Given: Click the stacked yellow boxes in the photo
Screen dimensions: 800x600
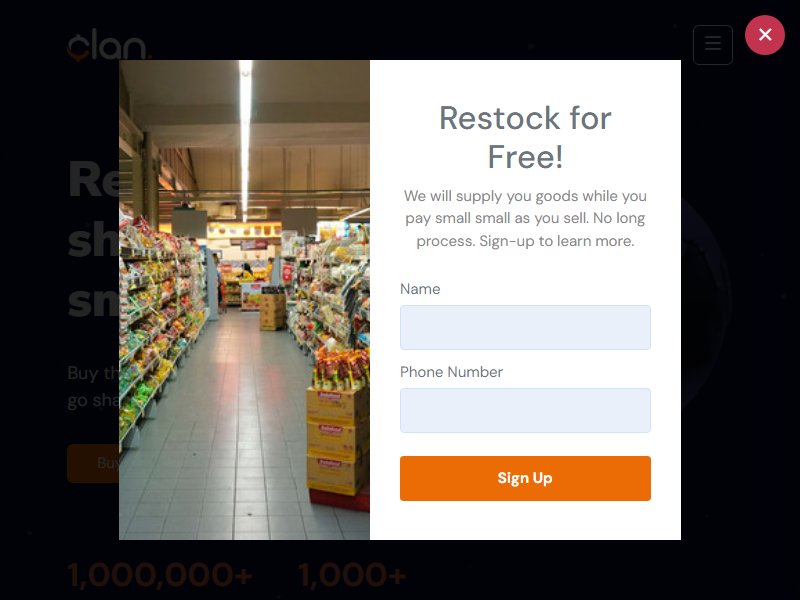Looking at the screenshot, I should 337,441.
